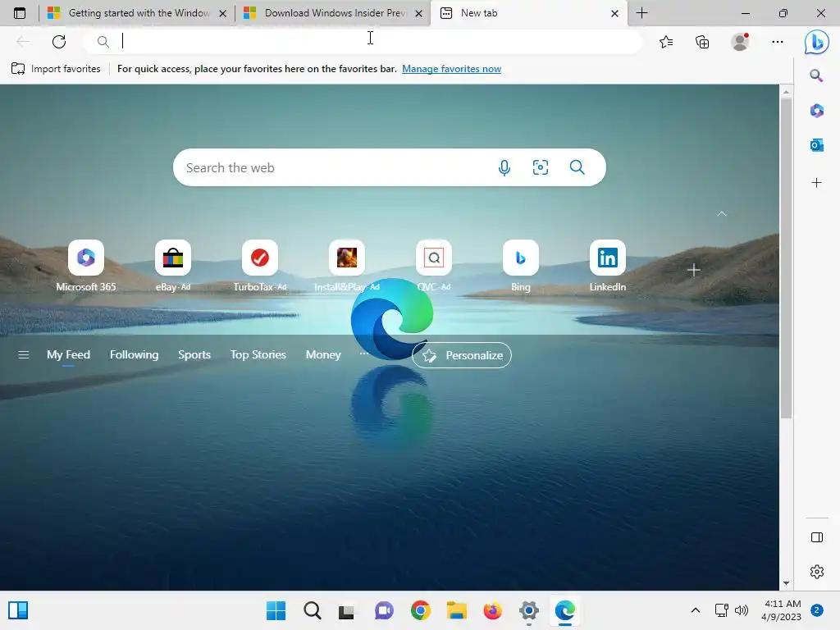Screen dimensions: 840x630
Task: Show more feed categories ellipsis
Action: (x=363, y=354)
